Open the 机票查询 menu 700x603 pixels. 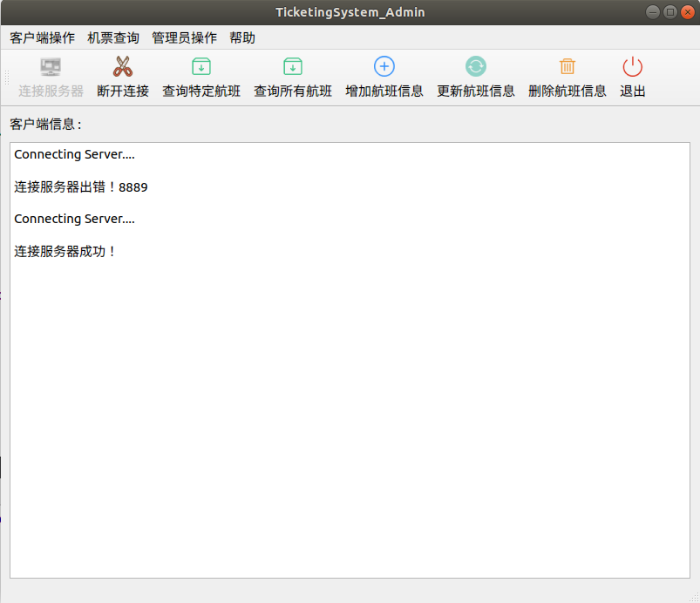pos(113,38)
